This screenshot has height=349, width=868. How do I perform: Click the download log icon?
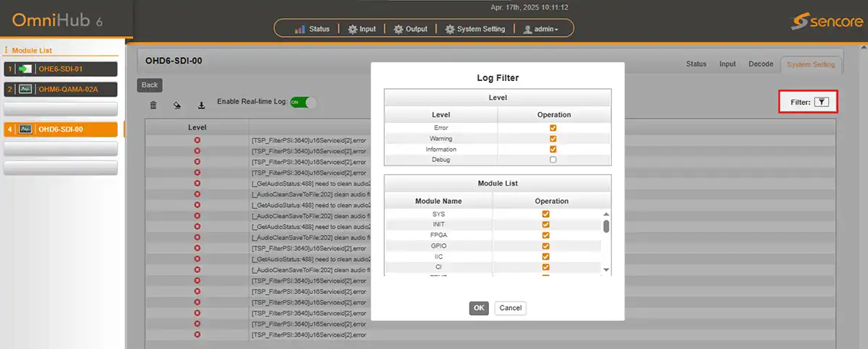pyautogui.click(x=201, y=105)
